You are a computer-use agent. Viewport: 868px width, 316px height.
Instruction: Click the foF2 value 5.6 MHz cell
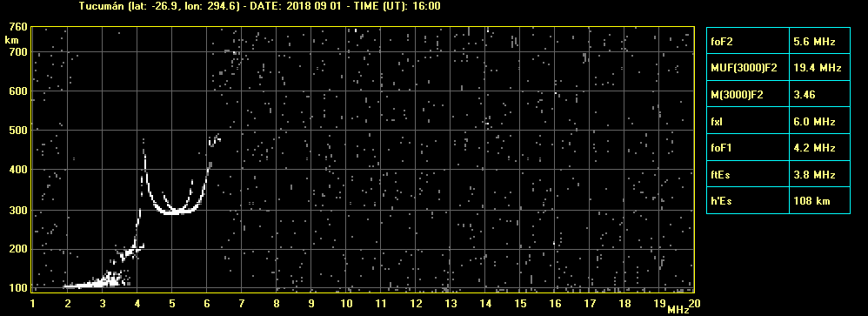[819, 41]
